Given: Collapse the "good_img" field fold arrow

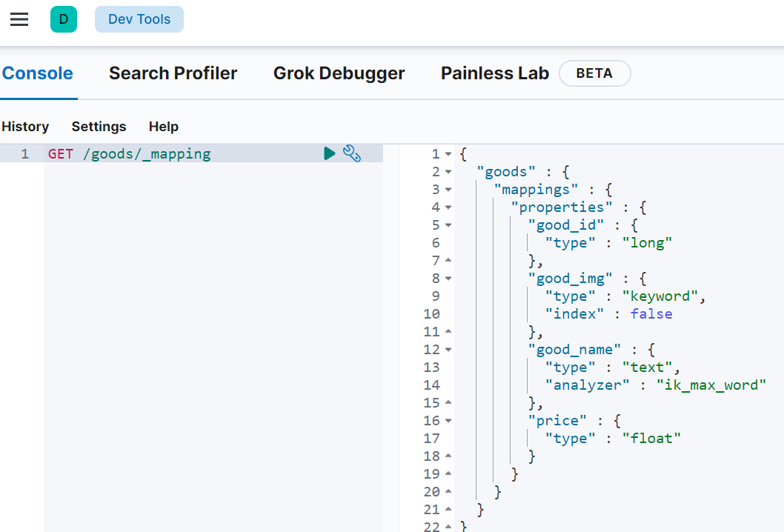Looking at the screenshot, I should (448, 279).
